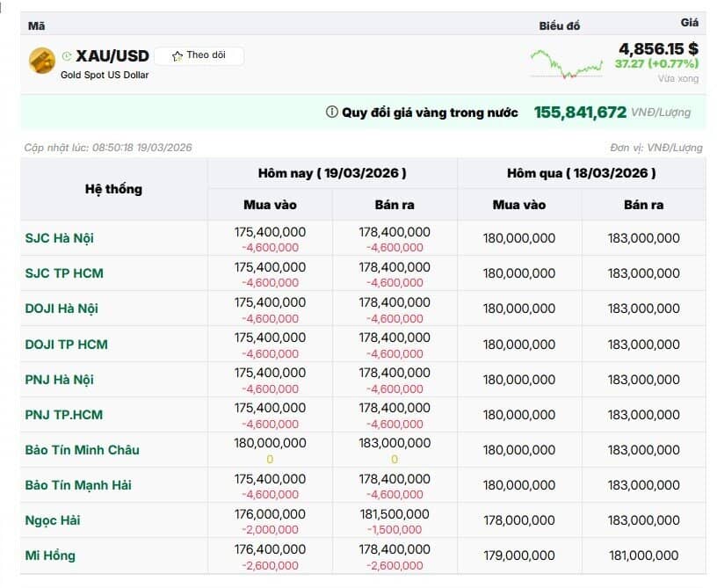
Task: Open PNJ Hà Nội gold price link
Action: coord(60,380)
